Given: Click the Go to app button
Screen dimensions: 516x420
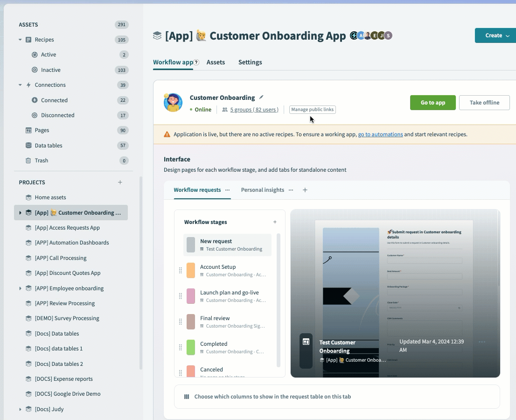Looking at the screenshot, I should pyautogui.click(x=432, y=103).
